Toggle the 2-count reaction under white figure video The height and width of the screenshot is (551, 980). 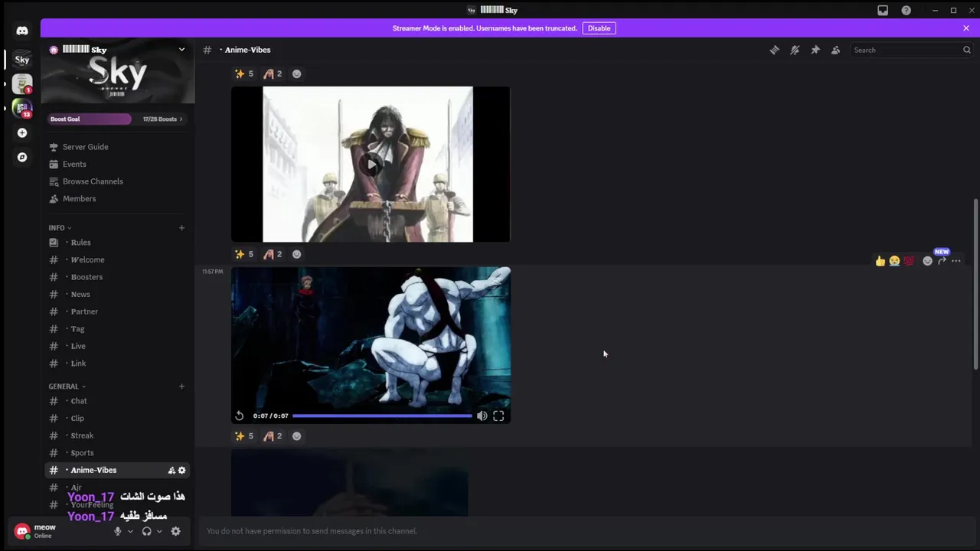pyautogui.click(x=273, y=436)
